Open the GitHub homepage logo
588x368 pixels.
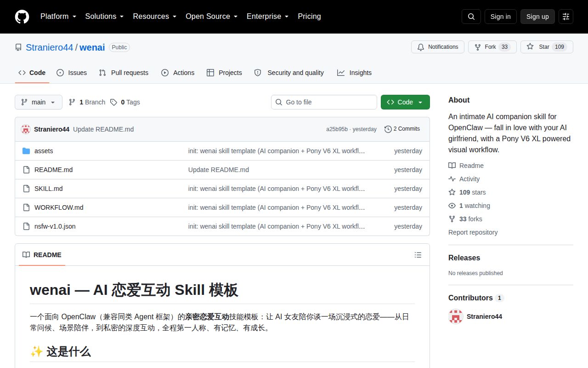22,17
